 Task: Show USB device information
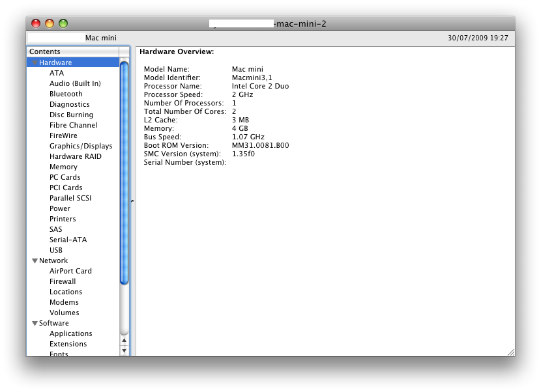[56, 250]
